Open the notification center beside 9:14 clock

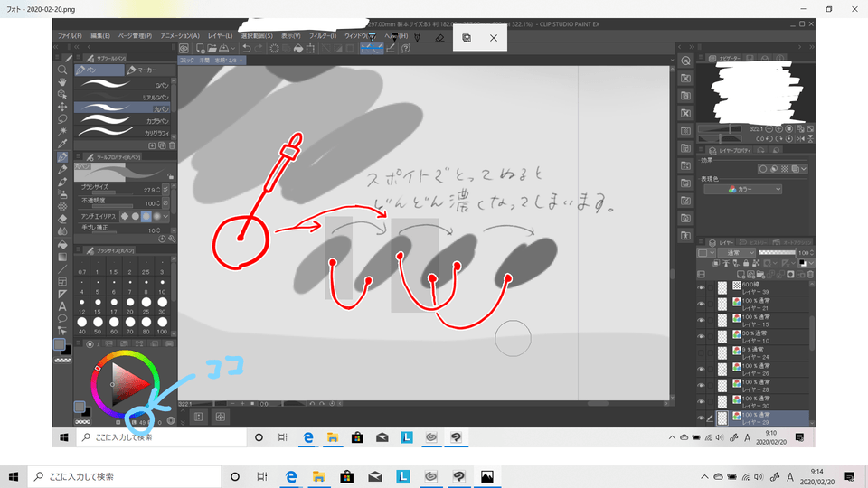[x=850, y=476]
